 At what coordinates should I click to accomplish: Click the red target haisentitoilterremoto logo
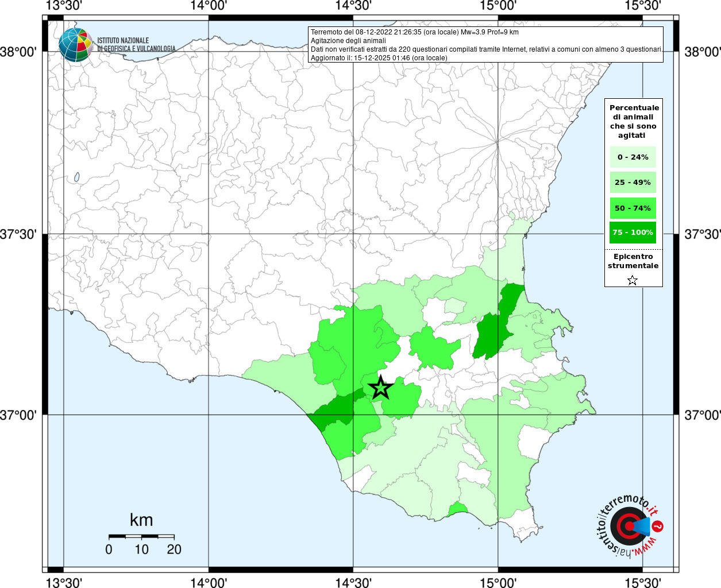tap(627, 525)
